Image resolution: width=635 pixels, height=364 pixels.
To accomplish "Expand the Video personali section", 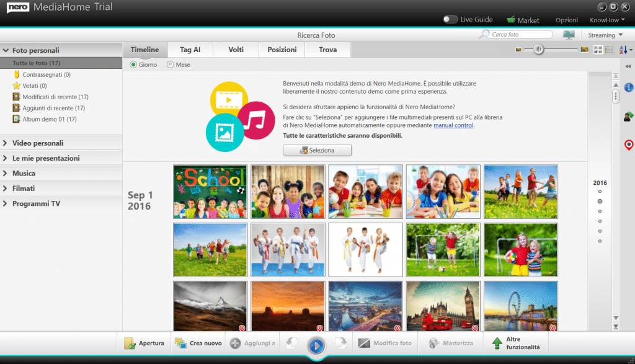I will (5, 143).
